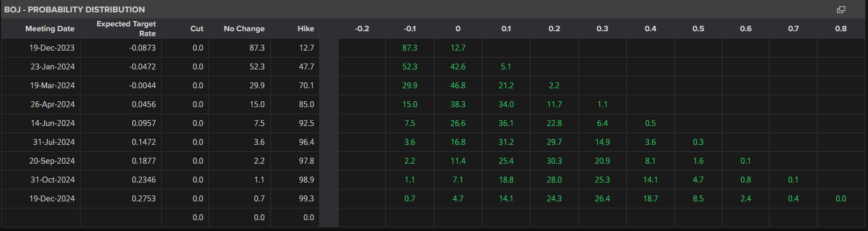Click the -0.1 rate column header
This screenshot has height=231, width=868.
[410, 29]
